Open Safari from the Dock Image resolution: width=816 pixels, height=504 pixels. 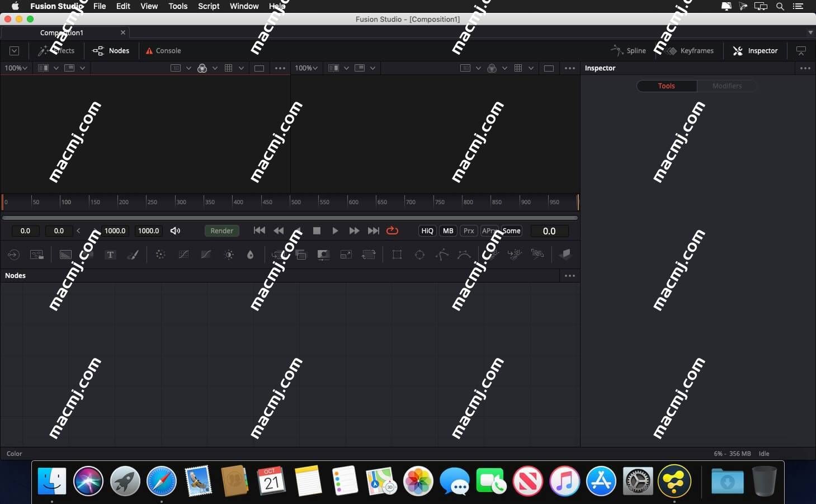(161, 481)
